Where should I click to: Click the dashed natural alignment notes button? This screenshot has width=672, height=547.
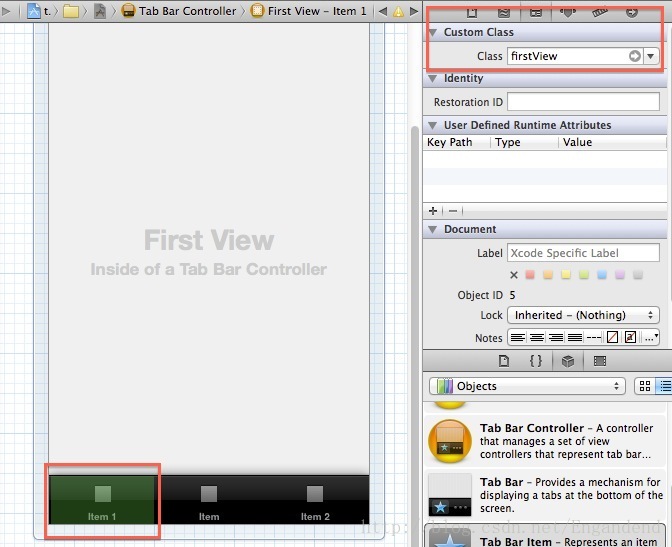594,338
